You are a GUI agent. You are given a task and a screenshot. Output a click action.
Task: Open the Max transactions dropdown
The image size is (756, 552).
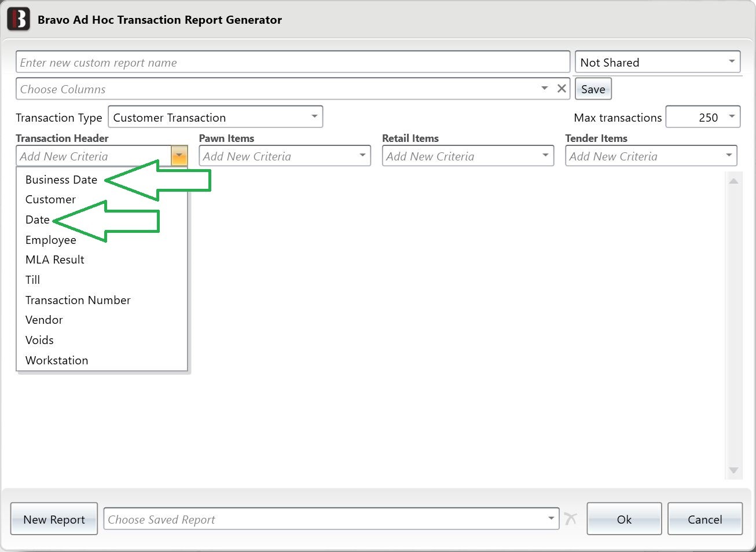703,117
